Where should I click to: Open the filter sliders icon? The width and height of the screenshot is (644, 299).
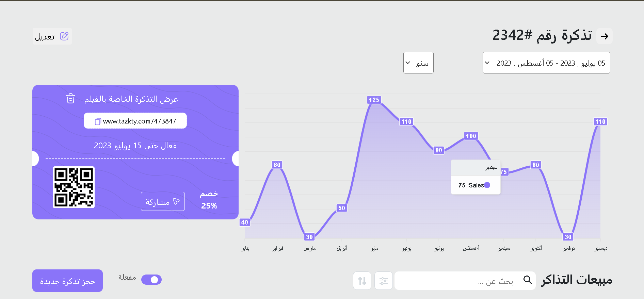click(x=384, y=281)
